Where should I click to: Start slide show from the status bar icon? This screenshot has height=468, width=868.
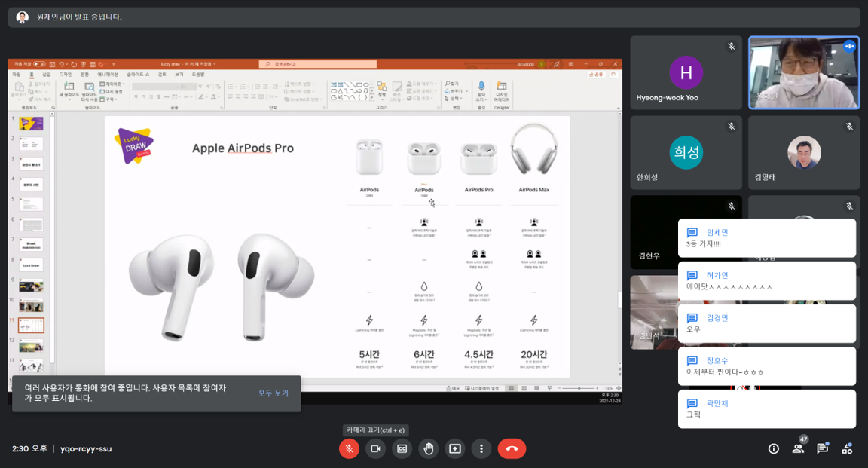pyautogui.click(x=549, y=388)
